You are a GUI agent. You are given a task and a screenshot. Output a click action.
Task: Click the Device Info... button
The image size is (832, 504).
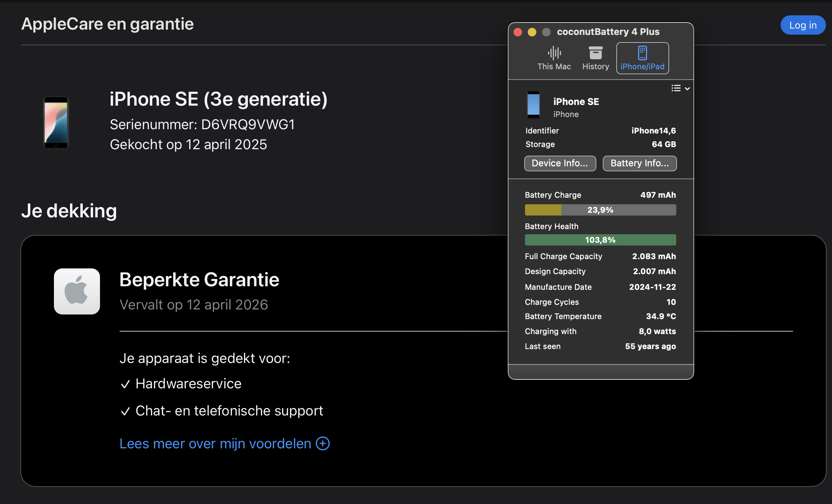click(x=560, y=163)
